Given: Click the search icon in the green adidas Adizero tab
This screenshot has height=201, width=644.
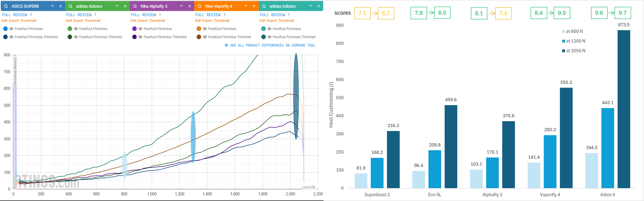Looking at the screenshot, I should (x=70, y=6).
